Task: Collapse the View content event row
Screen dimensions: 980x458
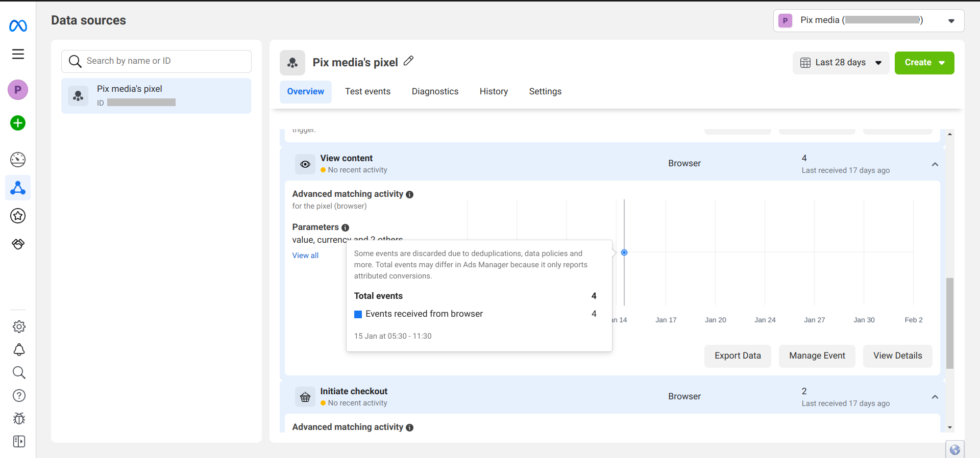Action: [x=935, y=164]
